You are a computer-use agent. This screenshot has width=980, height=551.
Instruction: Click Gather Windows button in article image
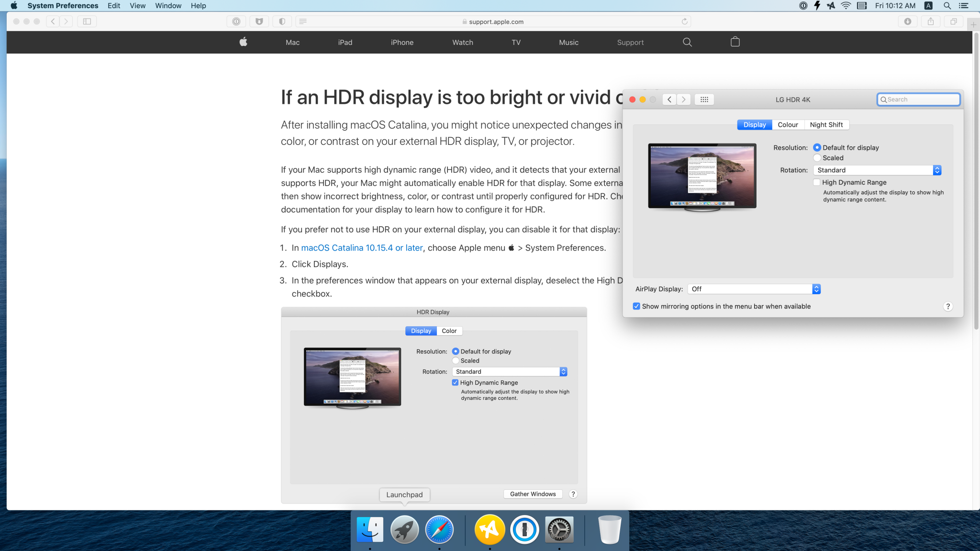coord(533,494)
